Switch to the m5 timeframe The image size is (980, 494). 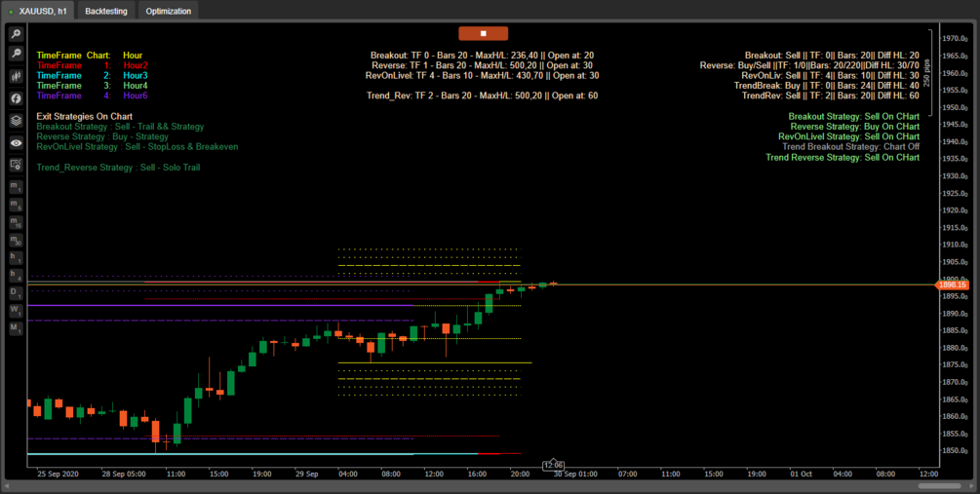pos(17,205)
